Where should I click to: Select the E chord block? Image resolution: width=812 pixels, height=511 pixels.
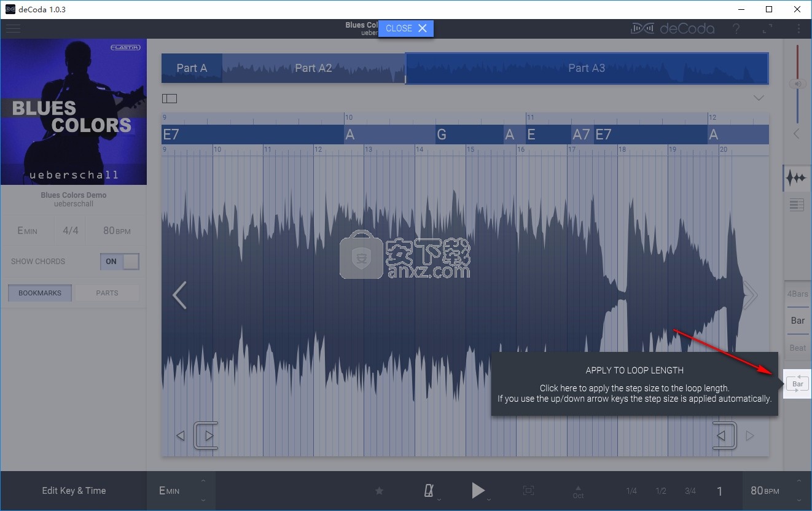click(548, 135)
